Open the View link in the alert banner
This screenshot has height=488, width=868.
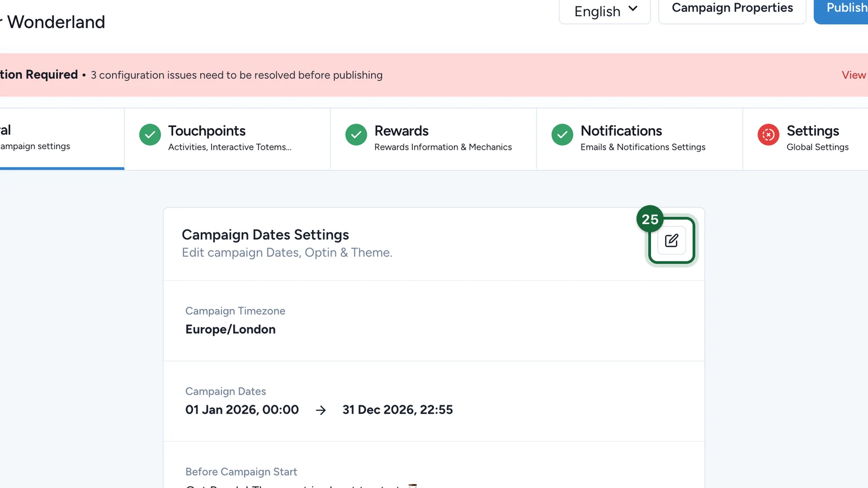[854, 75]
